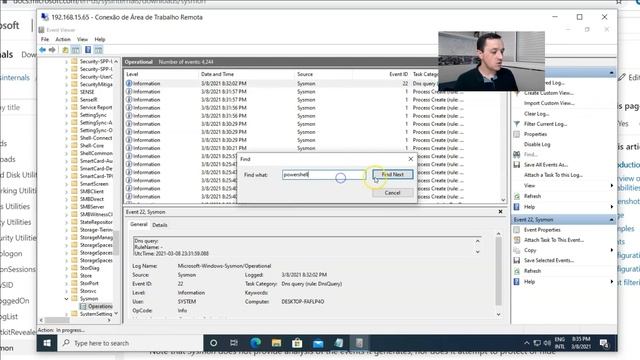640x360 pixels.
Task: Open the View menu in menu bar
Action: click(82, 39)
